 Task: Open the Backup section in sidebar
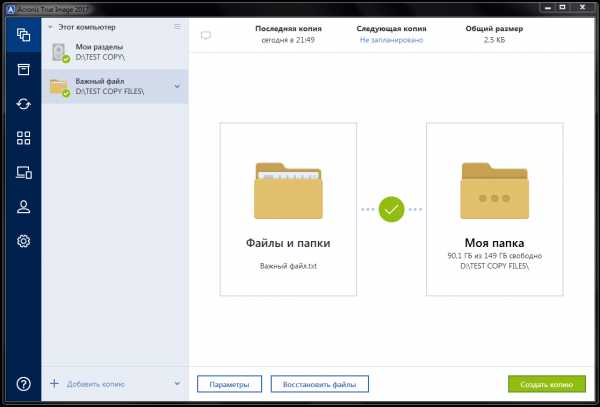tap(23, 36)
